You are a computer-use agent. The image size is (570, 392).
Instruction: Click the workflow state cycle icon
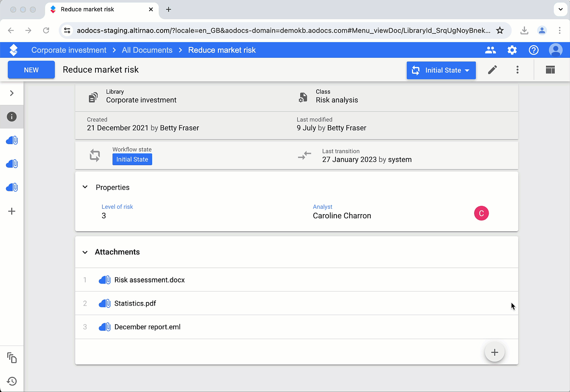coord(95,155)
